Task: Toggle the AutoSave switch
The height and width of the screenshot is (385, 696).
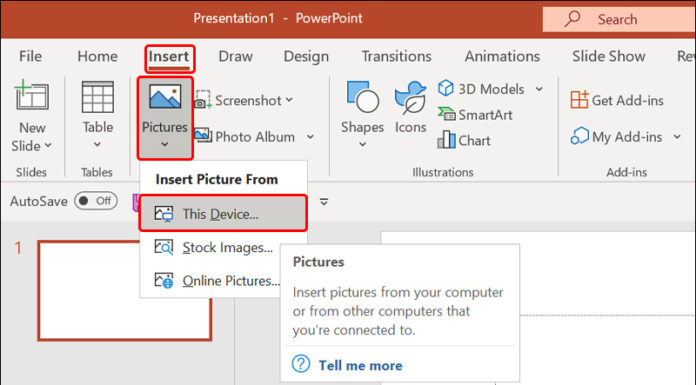Action: click(x=96, y=201)
